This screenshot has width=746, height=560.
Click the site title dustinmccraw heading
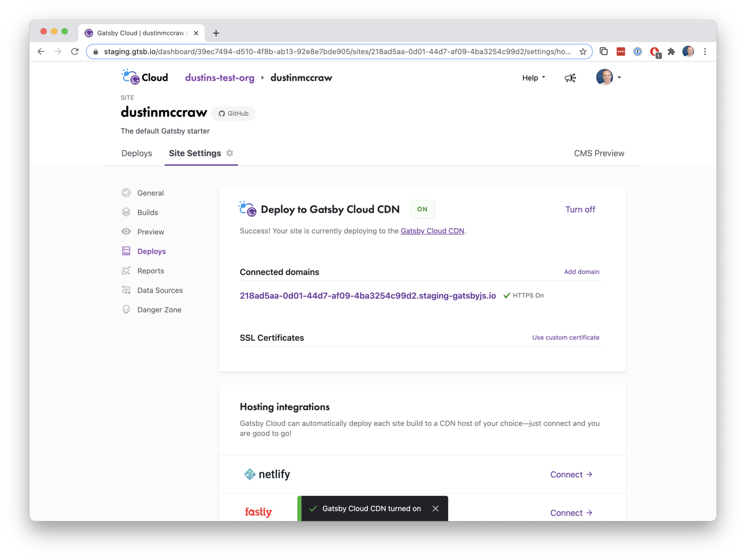click(x=164, y=112)
